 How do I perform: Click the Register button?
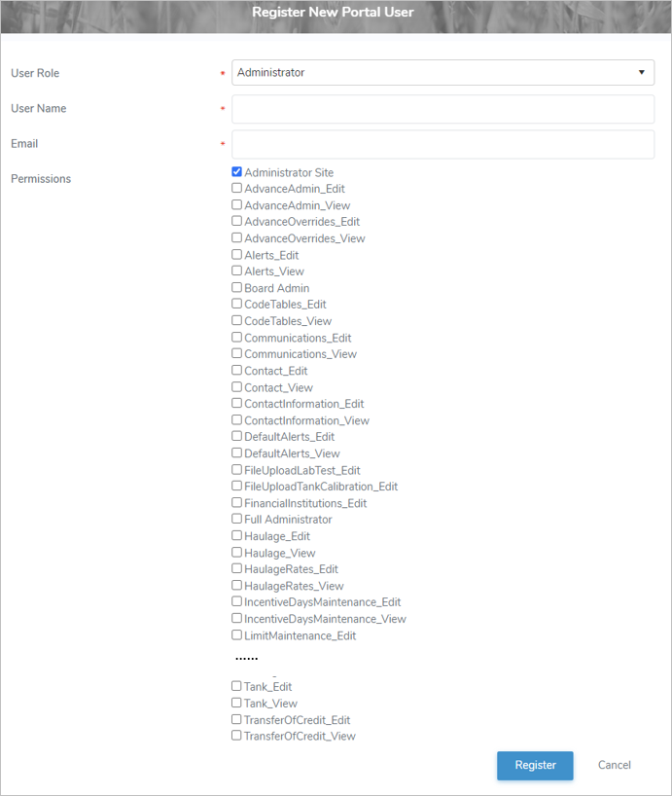pyautogui.click(x=535, y=765)
